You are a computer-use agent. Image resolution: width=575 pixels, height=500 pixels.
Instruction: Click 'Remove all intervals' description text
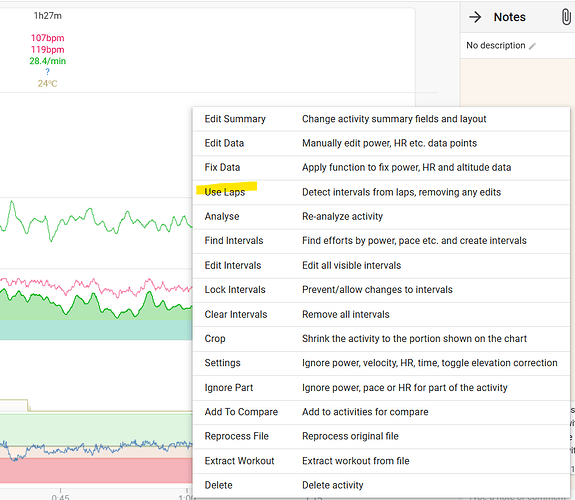click(x=346, y=314)
